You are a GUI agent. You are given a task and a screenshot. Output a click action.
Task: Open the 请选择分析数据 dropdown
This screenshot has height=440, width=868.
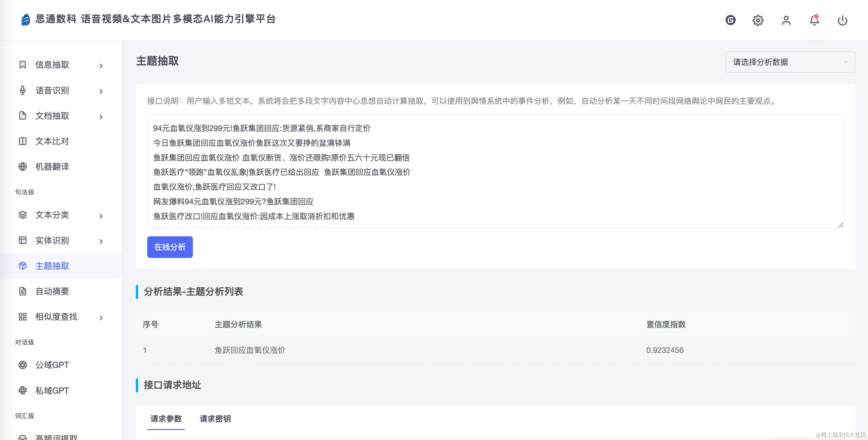(790, 62)
